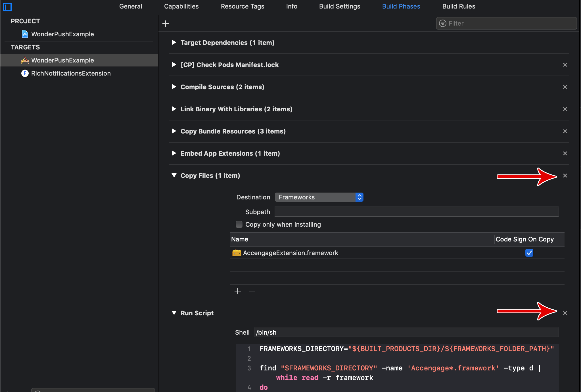The height and width of the screenshot is (392, 581).
Task: Click the while read -r framework line
Action: click(x=325, y=378)
